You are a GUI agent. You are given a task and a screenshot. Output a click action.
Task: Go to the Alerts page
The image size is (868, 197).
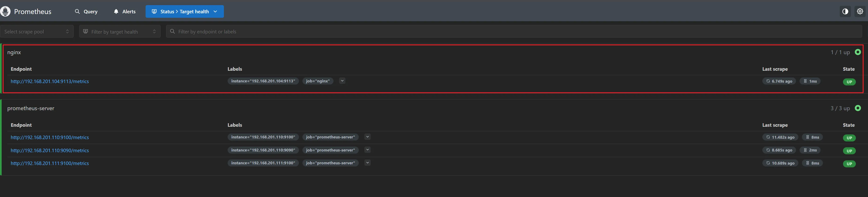(x=125, y=11)
